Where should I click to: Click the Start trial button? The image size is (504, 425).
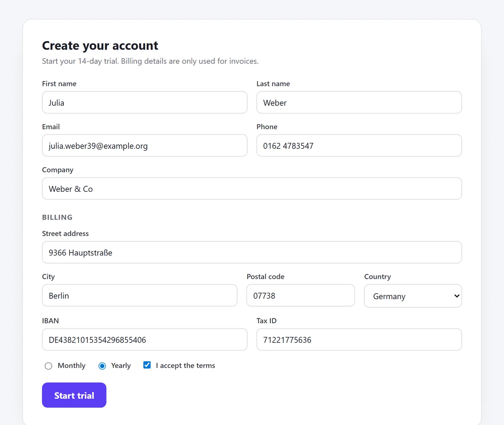[74, 395]
